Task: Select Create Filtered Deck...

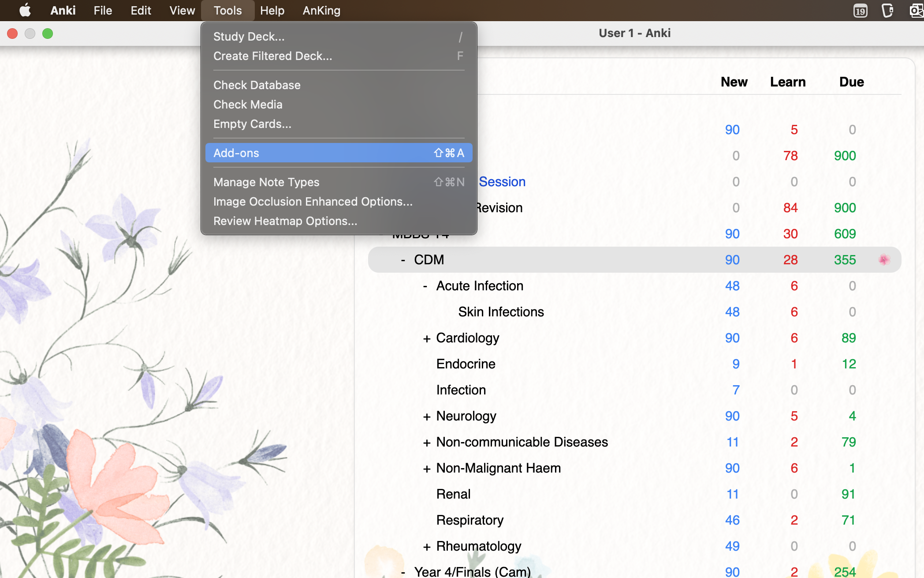Action: pos(339,56)
